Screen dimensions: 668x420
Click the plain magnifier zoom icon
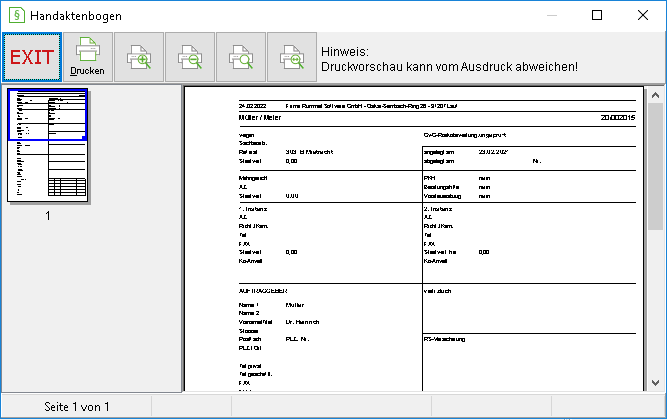click(x=241, y=57)
